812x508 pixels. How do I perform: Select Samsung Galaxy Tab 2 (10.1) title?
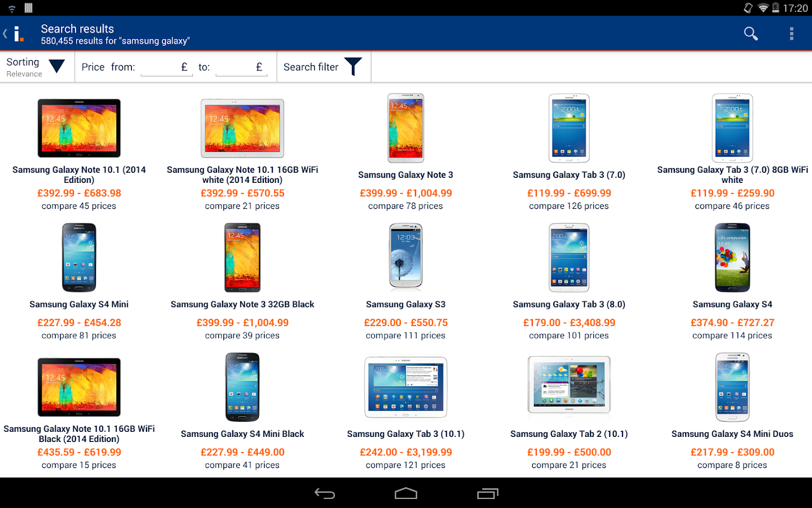point(569,434)
